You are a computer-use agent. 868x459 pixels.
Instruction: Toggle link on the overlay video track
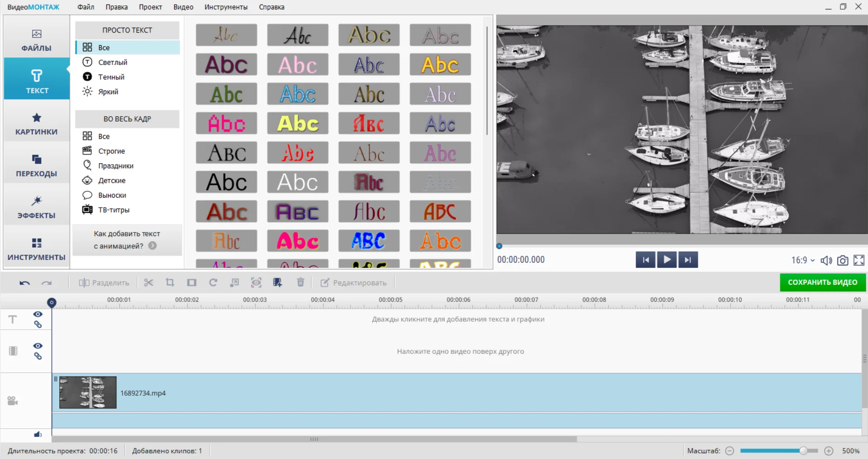tap(38, 356)
